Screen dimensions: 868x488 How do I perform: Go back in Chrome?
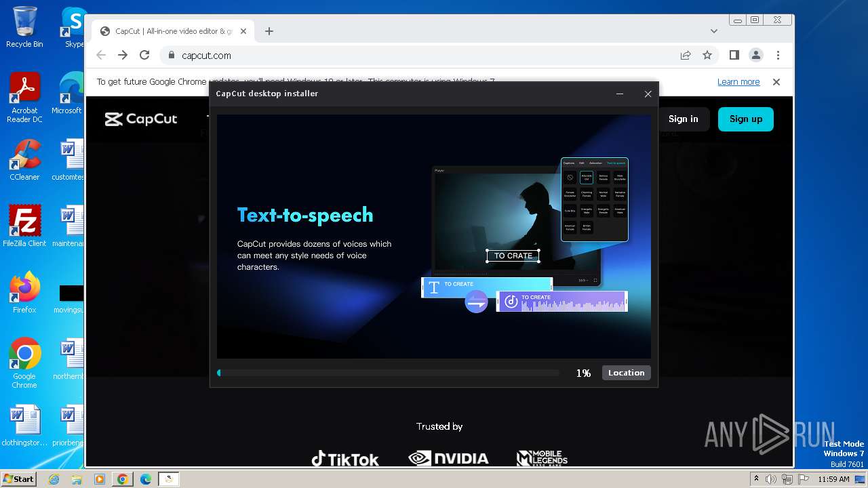coord(101,56)
